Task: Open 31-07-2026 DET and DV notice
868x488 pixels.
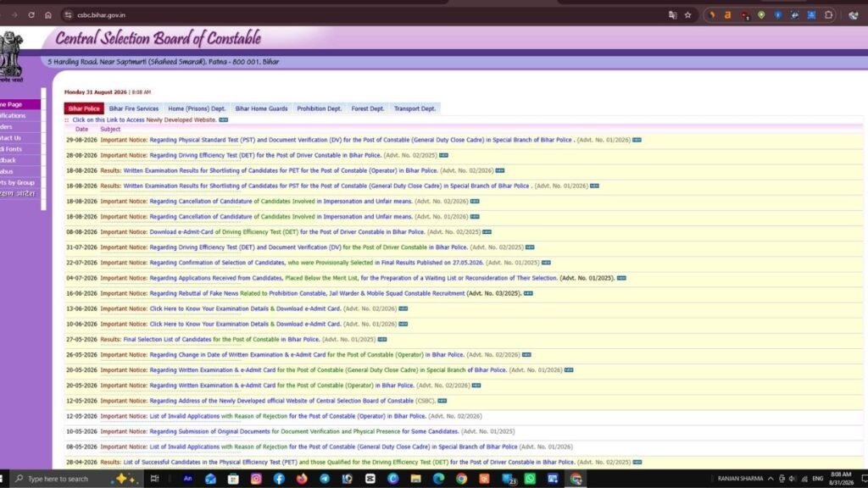Action: pyautogui.click(x=309, y=247)
